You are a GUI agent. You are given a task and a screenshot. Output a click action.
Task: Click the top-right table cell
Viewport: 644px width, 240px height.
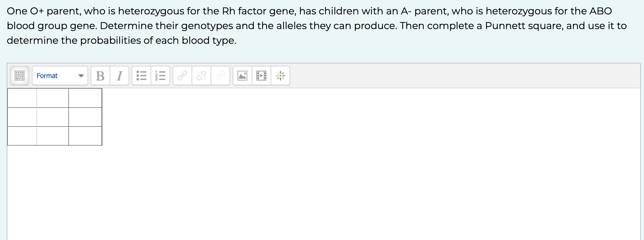click(x=85, y=98)
